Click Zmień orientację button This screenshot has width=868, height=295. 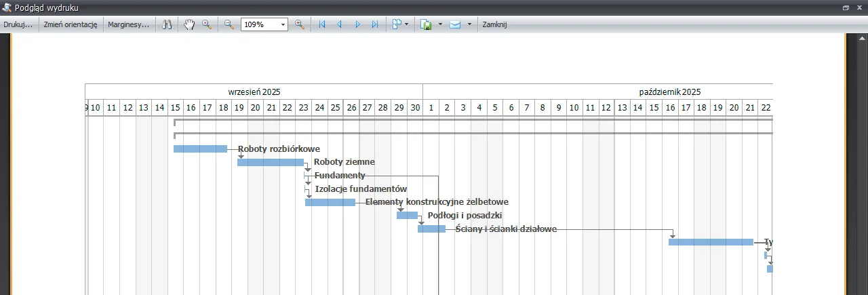click(71, 24)
